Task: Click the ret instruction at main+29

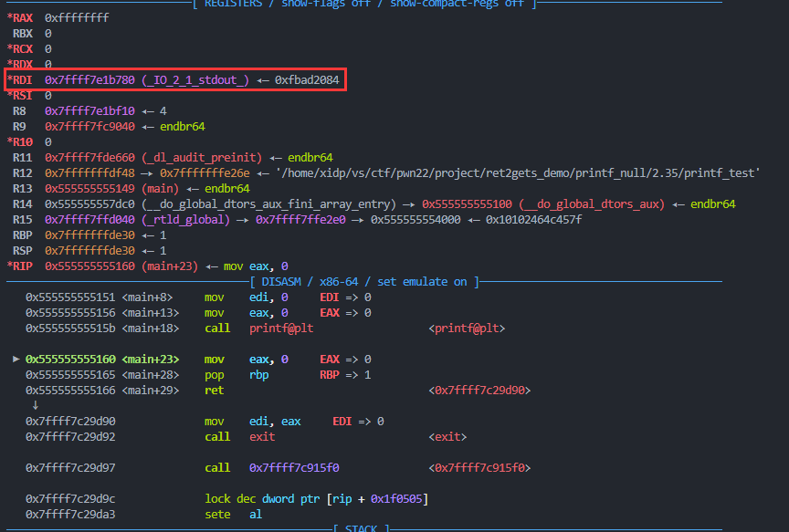Action: pyautogui.click(x=215, y=391)
